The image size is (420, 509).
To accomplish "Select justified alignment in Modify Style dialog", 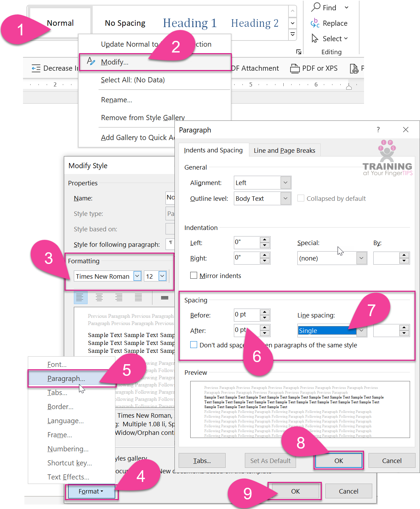I will (138, 298).
